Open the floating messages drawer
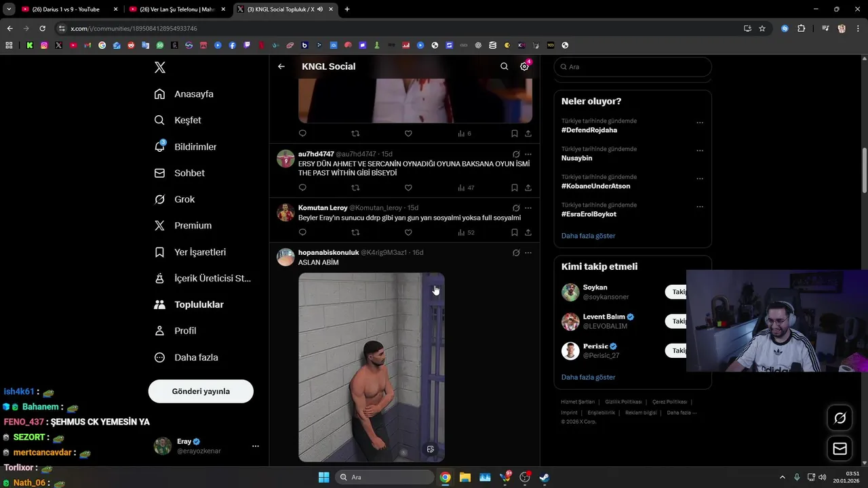The width and height of the screenshot is (868, 488). pos(840,449)
